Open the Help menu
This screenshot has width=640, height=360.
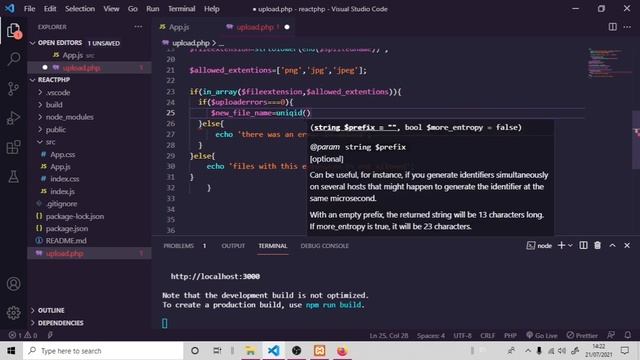(211, 9)
